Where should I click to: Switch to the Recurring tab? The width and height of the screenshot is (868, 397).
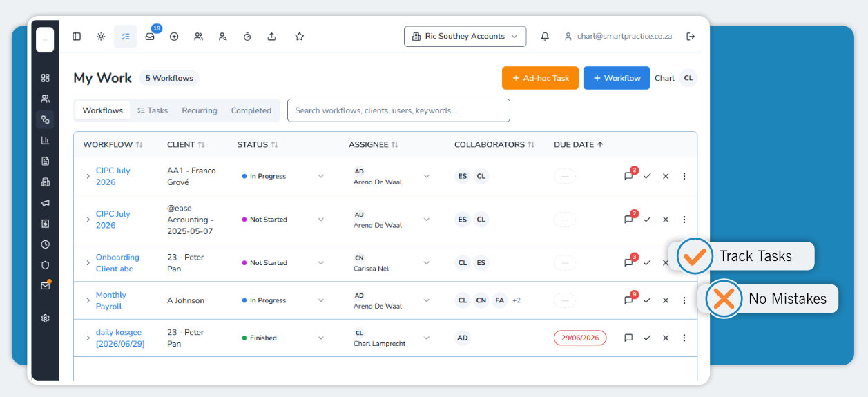[x=200, y=110]
